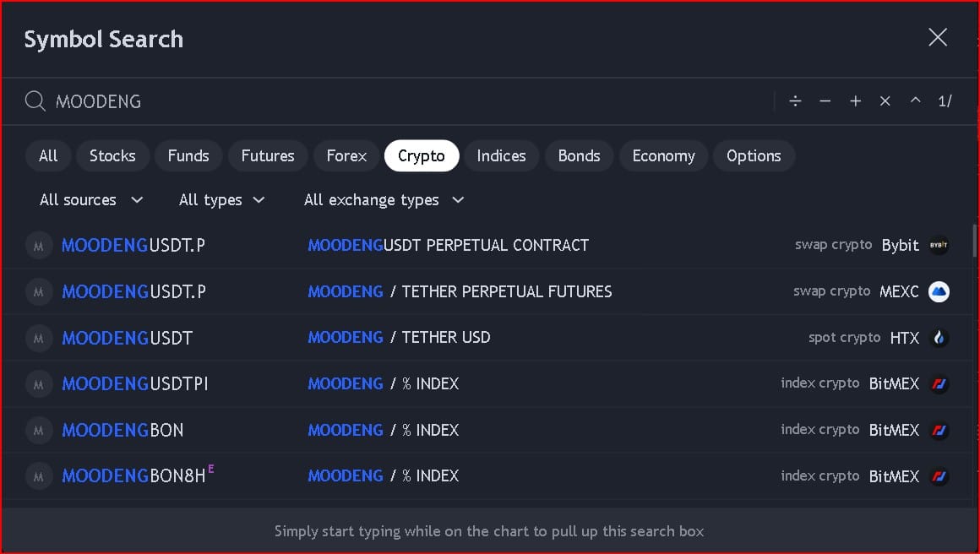Pick the MOODENGBON8H index result
Image resolution: width=980 pixels, height=554 pixels.
[133, 476]
